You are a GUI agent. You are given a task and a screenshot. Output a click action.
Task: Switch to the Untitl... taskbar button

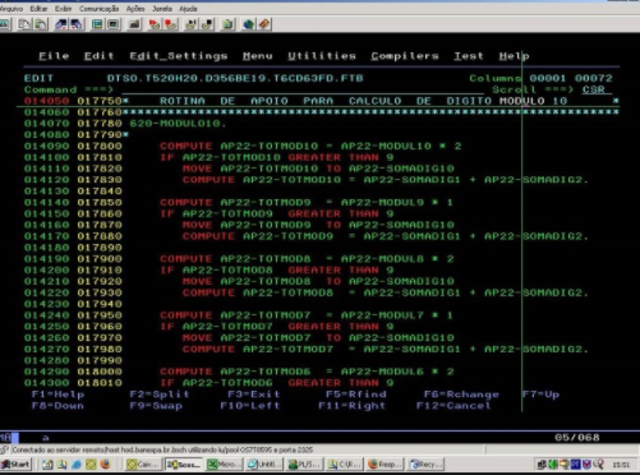(264, 464)
